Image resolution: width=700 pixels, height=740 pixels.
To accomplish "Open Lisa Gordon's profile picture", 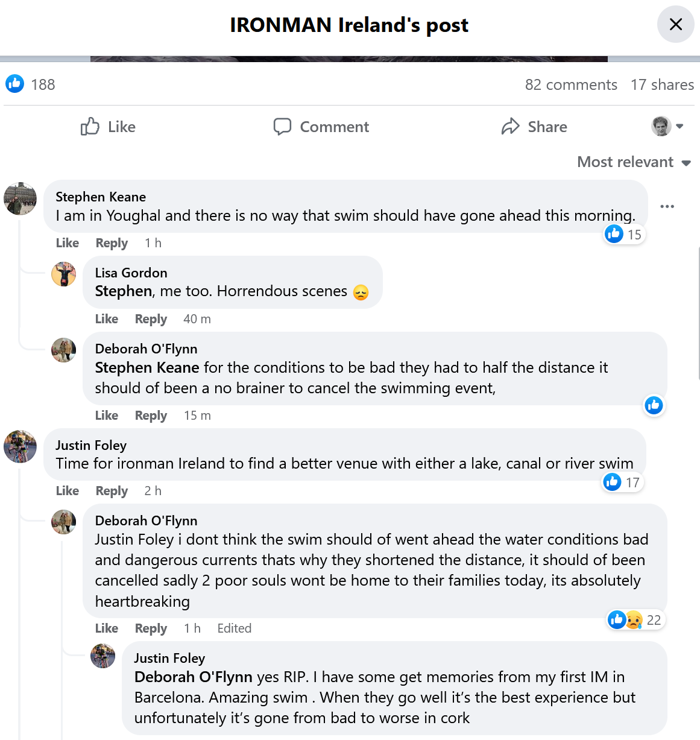I will point(64,274).
